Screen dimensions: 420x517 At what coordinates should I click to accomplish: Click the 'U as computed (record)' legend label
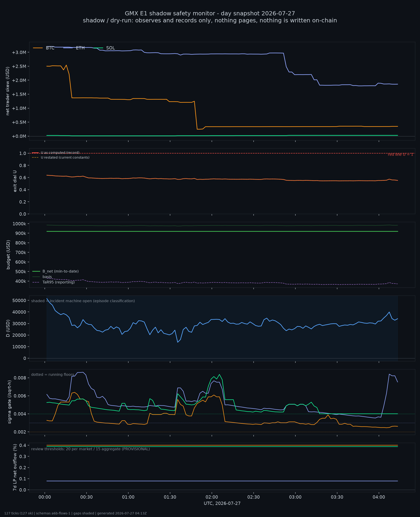click(60, 153)
